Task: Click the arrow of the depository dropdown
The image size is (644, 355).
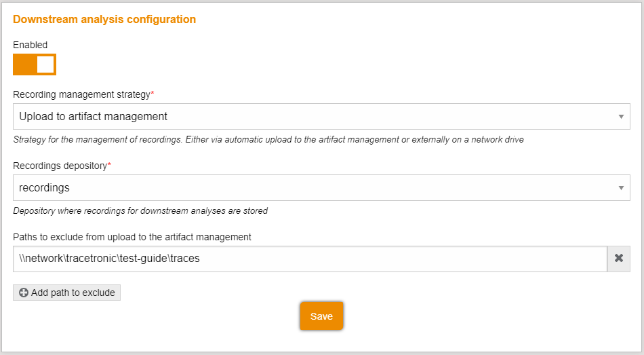Action: click(621, 188)
